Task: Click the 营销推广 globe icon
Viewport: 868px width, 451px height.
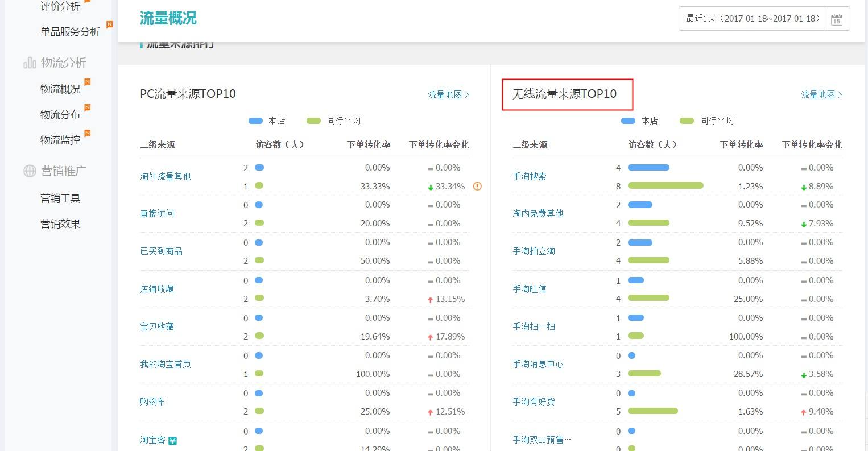Action: point(29,171)
